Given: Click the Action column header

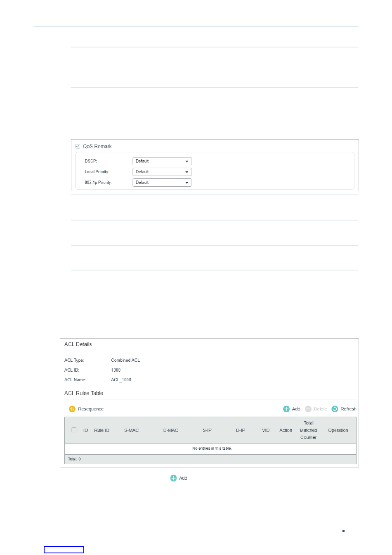Looking at the screenshot, I should (286, 430).
